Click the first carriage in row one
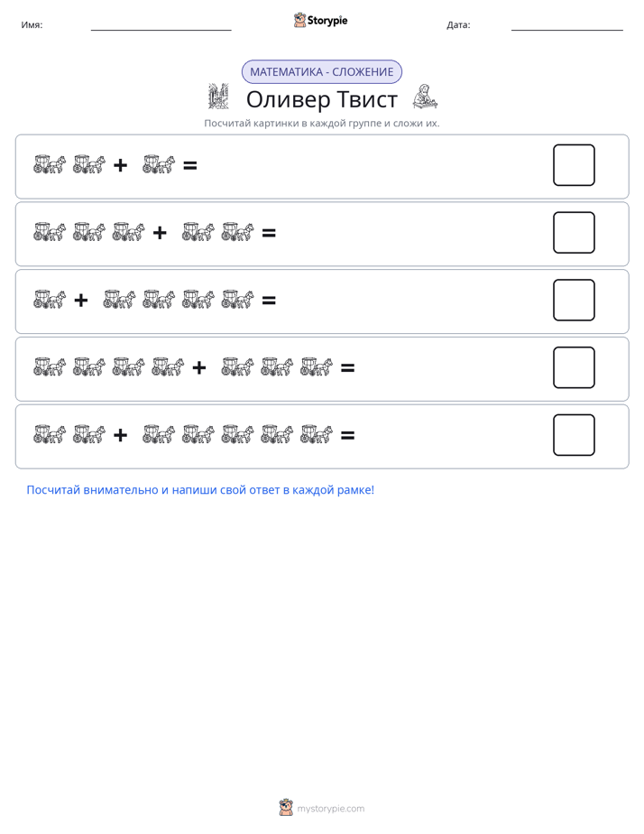 click(x=50, y=164)
